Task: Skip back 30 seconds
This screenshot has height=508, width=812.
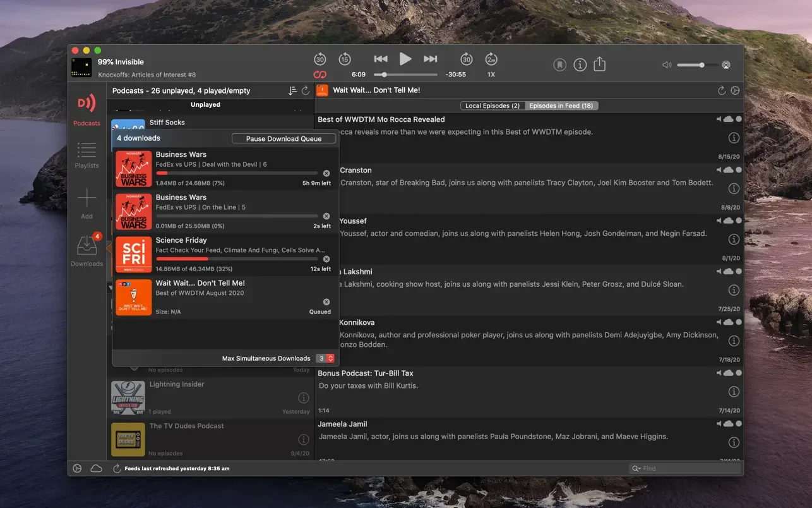Action: pos(320,59)
